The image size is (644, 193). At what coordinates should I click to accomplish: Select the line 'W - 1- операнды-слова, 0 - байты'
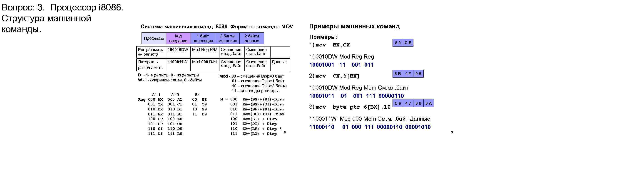(170, 80)
